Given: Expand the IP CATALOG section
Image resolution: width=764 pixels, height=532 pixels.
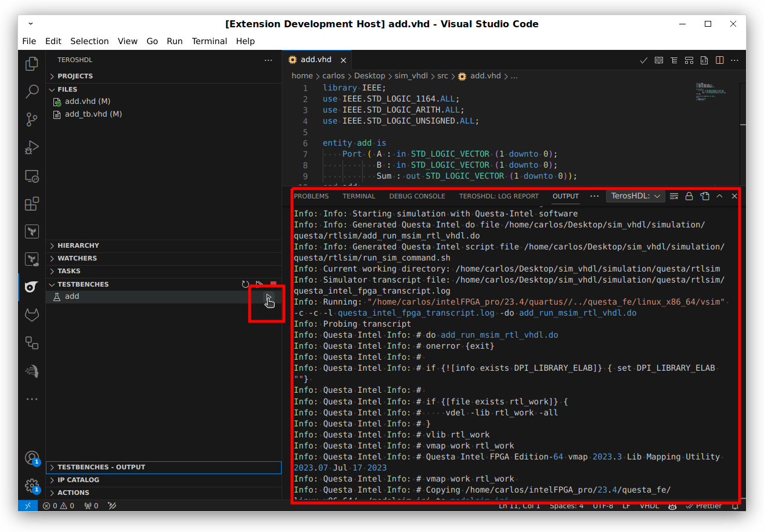Looking at the screenshot, I should (x=164, y=480).
